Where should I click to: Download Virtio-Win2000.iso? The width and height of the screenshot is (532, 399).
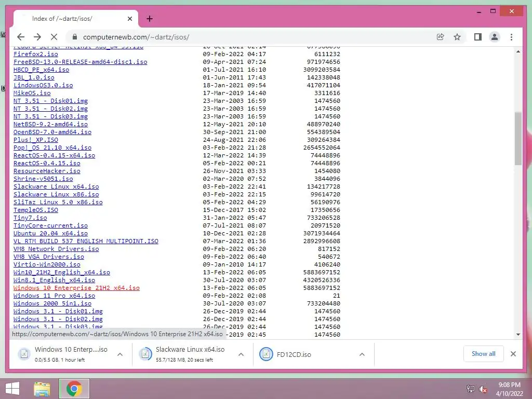[x=47, y=264]
